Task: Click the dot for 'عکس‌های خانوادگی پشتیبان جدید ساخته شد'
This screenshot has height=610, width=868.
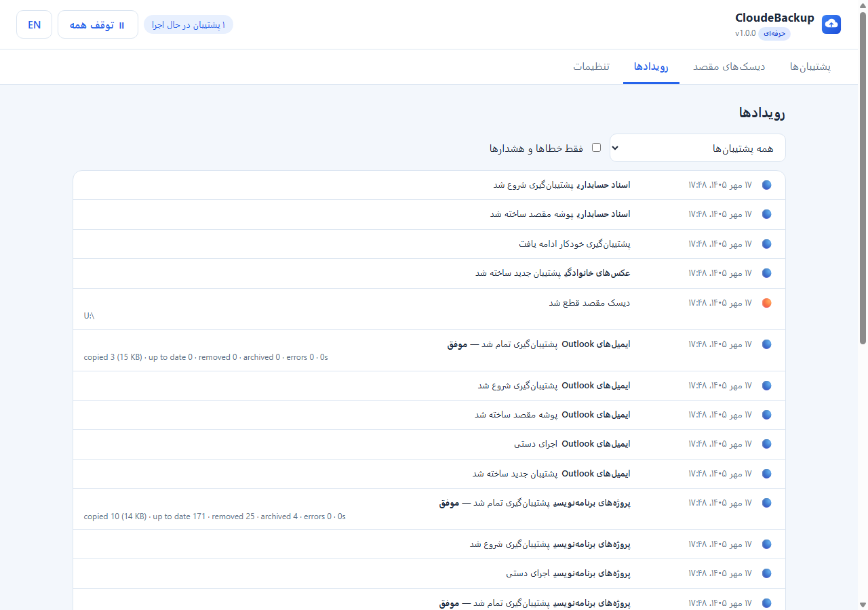Action: pyautogui.click(x=767, y=273)
